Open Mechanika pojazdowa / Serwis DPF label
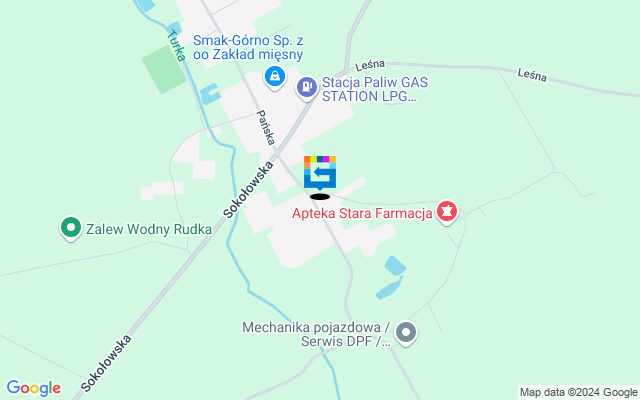Viewport: 640px width, 400px height. click(x=316, y=334)
